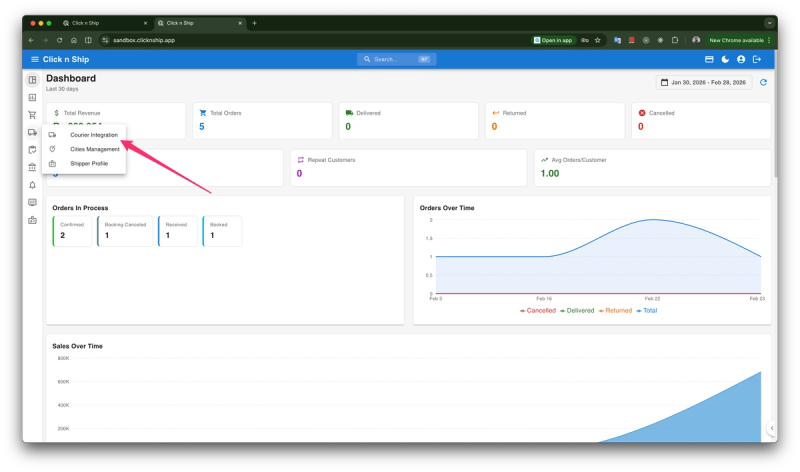Open a new browser tab with the plus button

point(254,23)
